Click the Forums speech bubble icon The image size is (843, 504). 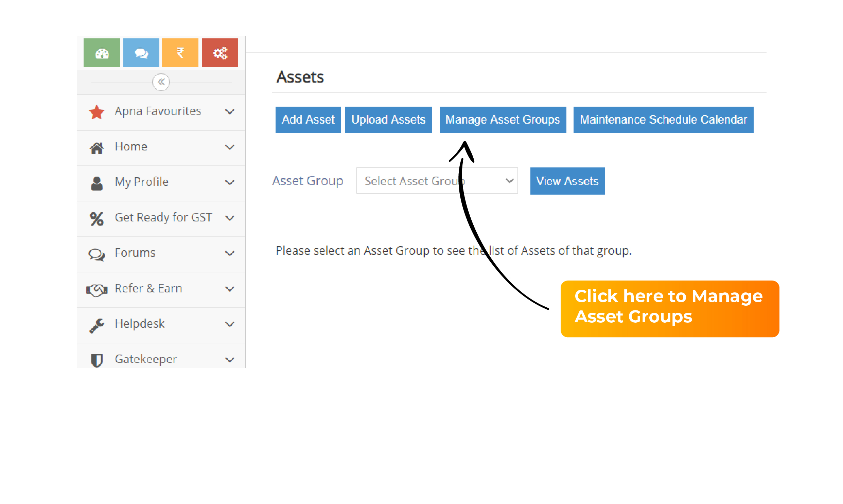pos(97,254)
